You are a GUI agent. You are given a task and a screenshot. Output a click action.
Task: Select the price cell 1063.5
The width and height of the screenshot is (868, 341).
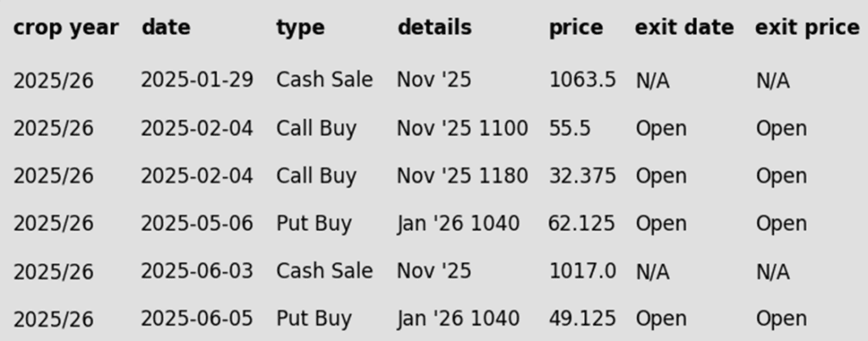pos(582,80)
